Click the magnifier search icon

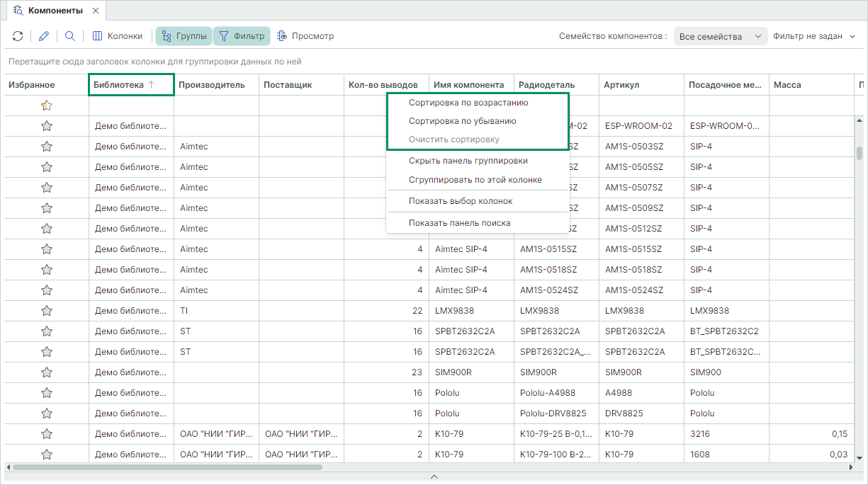click(x=70, y=36)
